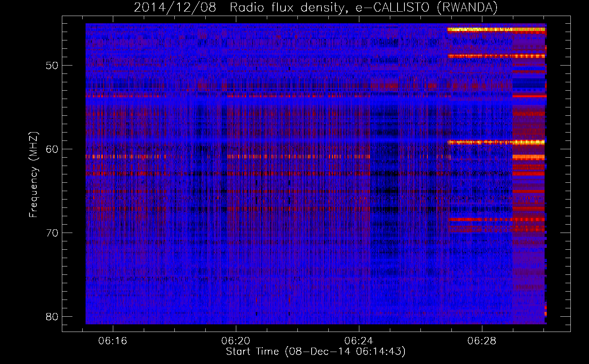Select the "Frequency (MHZ)" y-axis label

click(x=33, y=175)
